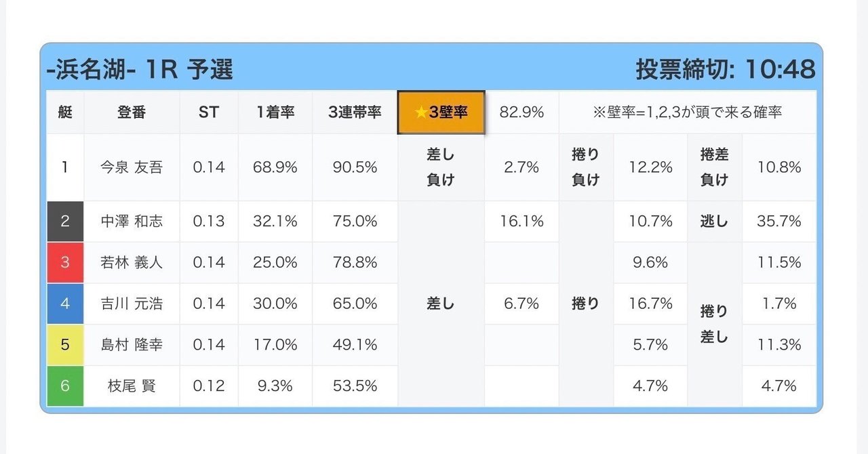868x454 pixels.
Task: Open racer 若林 義人 entry
Action: point(132,262)
